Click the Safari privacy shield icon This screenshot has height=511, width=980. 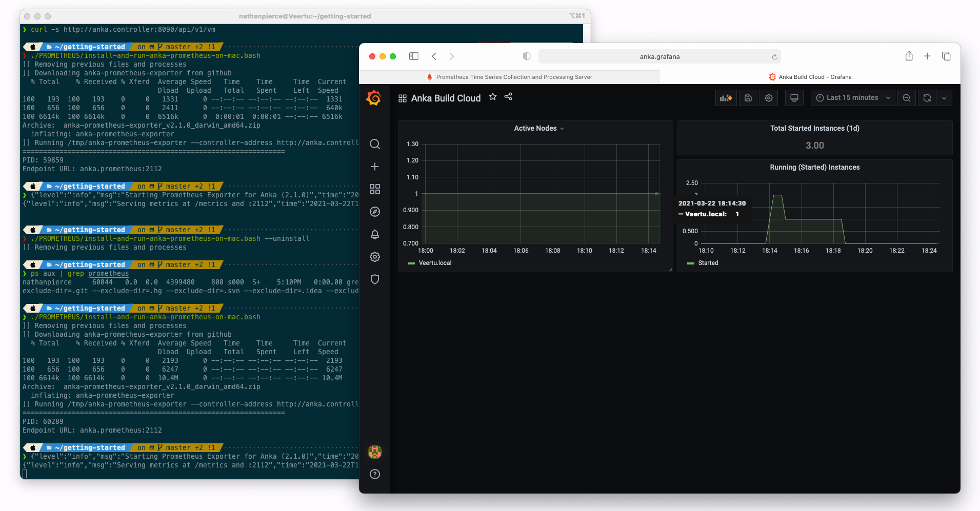coord(527,56)
